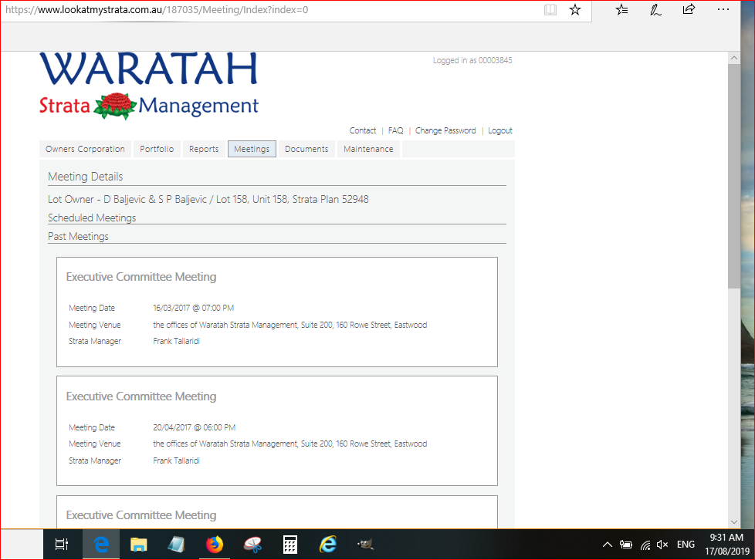Open the Maintenance tab
This screenshot has width=755, height=560.
tap(368, 149)
